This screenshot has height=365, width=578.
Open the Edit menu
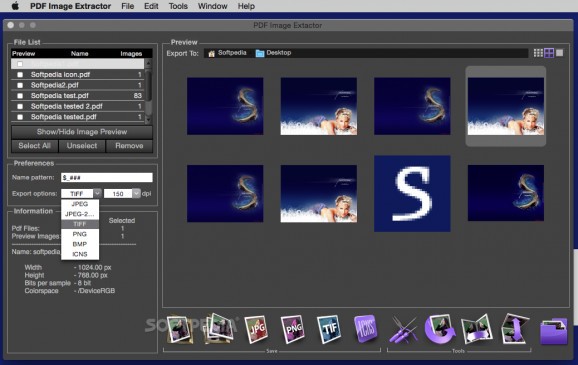click(x=151, y=6)
